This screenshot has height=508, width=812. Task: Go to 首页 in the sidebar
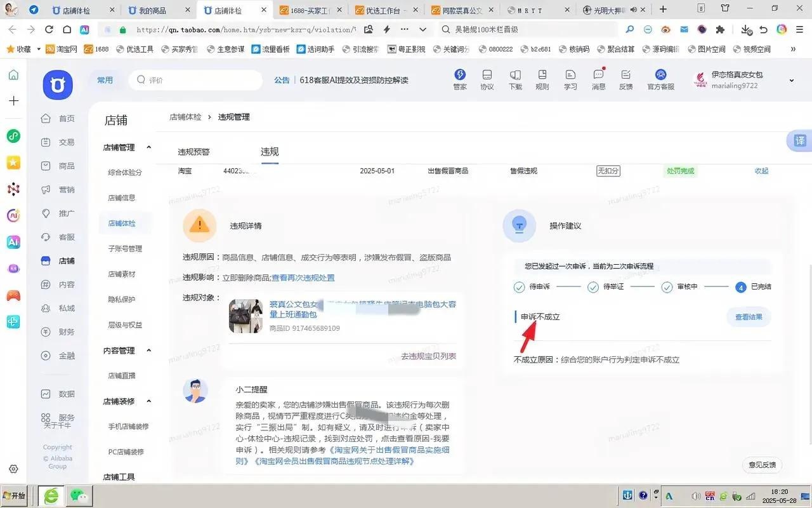(58, 119)
